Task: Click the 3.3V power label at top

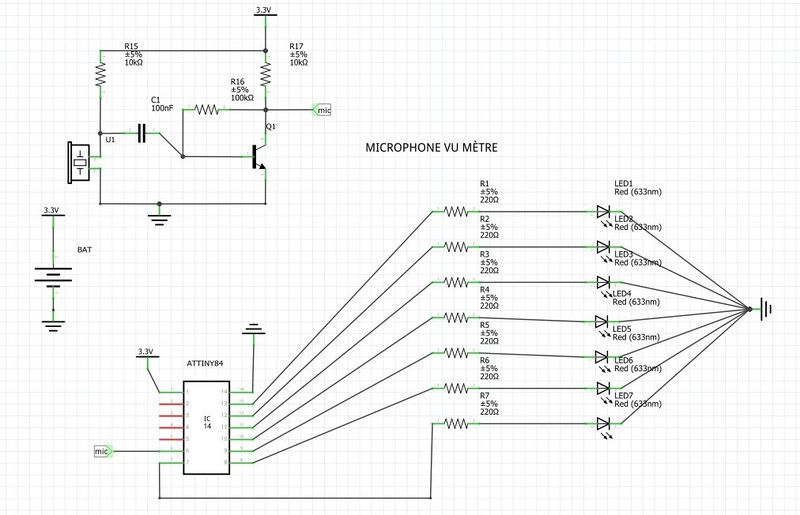Action: click(264, 10)
